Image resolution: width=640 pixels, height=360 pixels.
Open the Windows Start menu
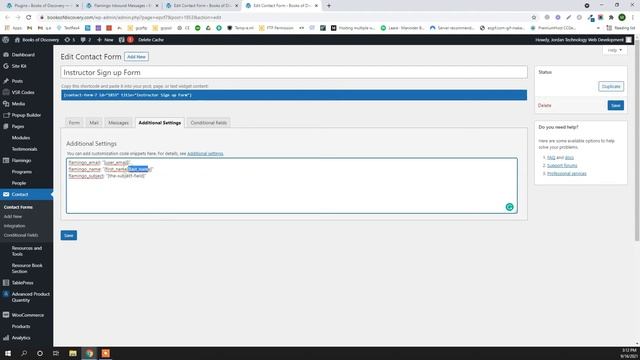pyautogui.click(x=8, y=353)
